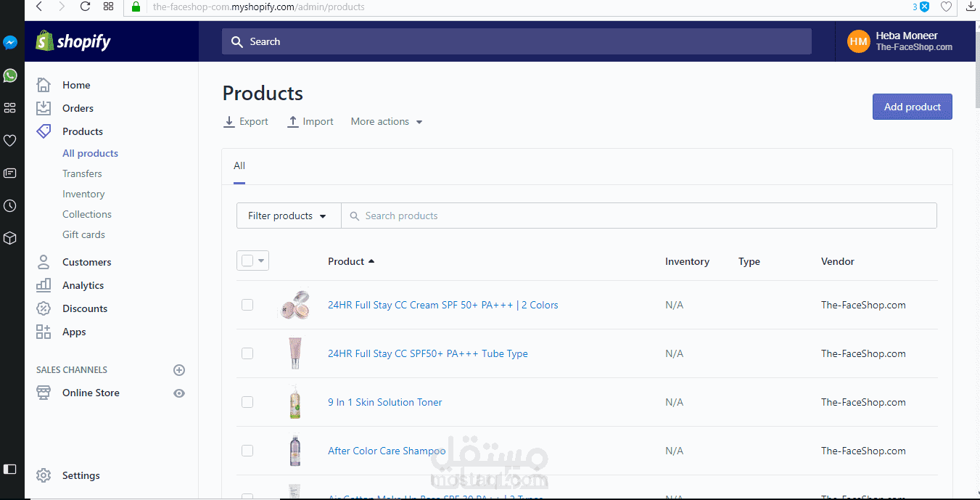Image resolution: width=980 pixels, height=500 pixels.
Task: Click the Import button
Action: [310, 122]
